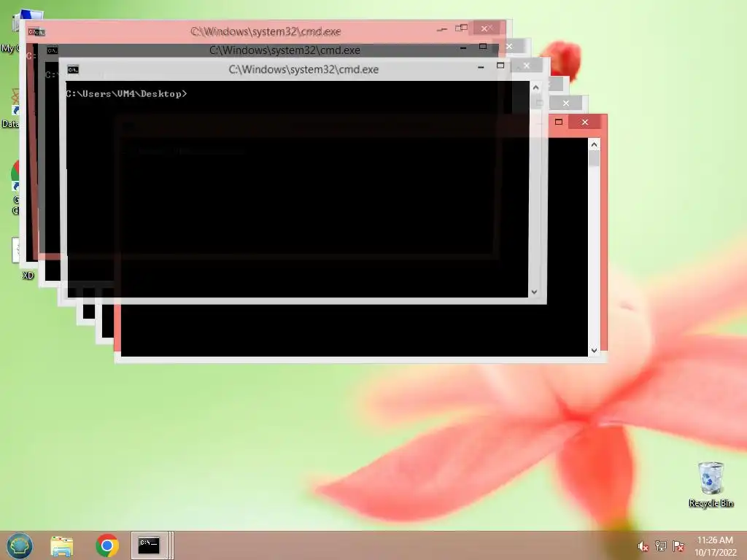Click scroll-down arrow in red-bordered cmd window
Viewport: 747px width, 560px height.
[x=594, y=351]
